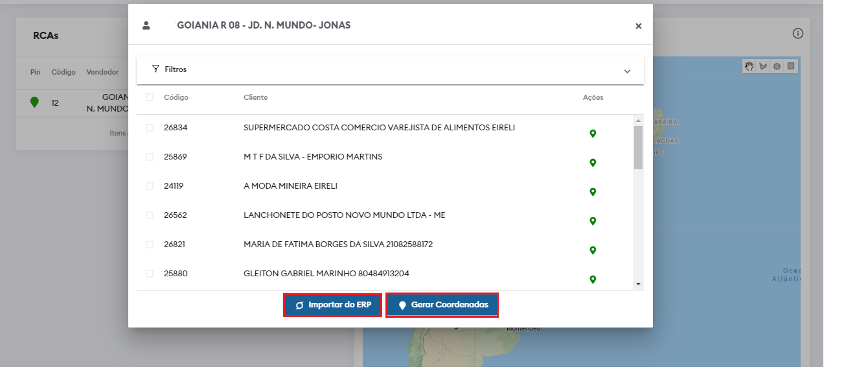868x382 pixels.
Task: Click code 25880 cell
Action: tap(176, 274)
